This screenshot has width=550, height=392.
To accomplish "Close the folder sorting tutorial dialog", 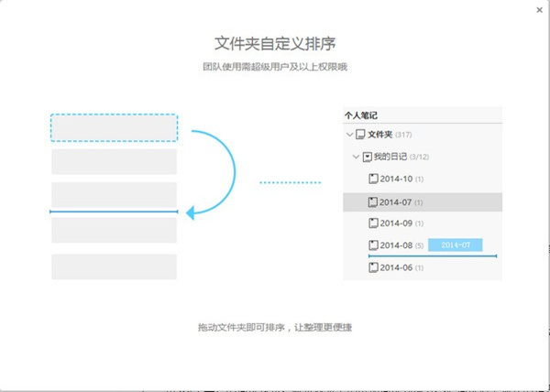I will pos(539,8).
